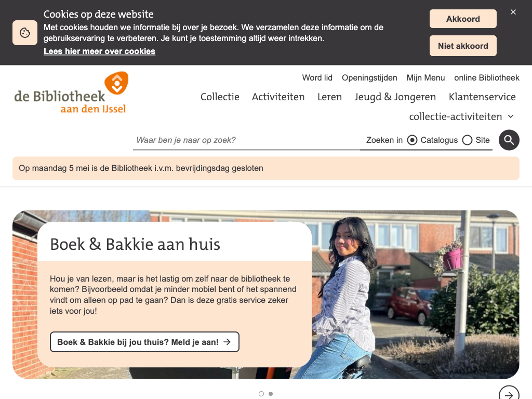The height and width of the screenshot is (399, 532).
Task: Open the Activiteiten menu
Action: click(x=278, y=97)
